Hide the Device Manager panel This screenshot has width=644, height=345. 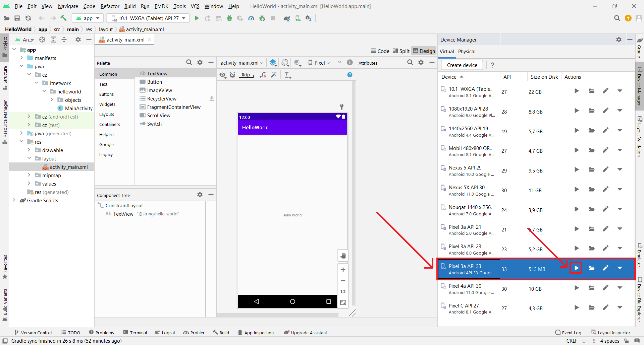[x=630, y=40]
